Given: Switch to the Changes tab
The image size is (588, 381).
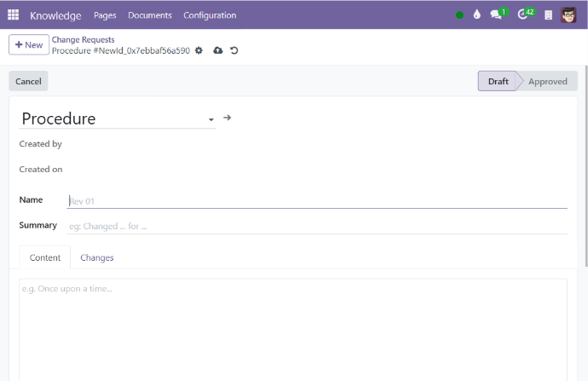Looking at the screenshot, I should [96, 257].
